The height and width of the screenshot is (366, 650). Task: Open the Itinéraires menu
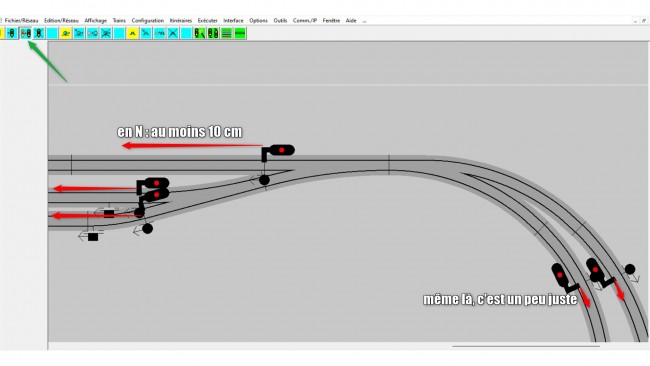(181, 20)
